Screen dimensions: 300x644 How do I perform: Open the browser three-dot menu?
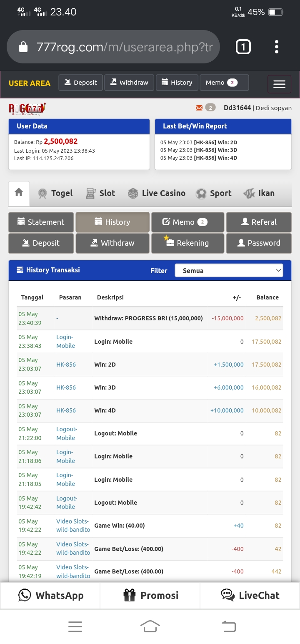pyautogui.click(x=276, y=47)
